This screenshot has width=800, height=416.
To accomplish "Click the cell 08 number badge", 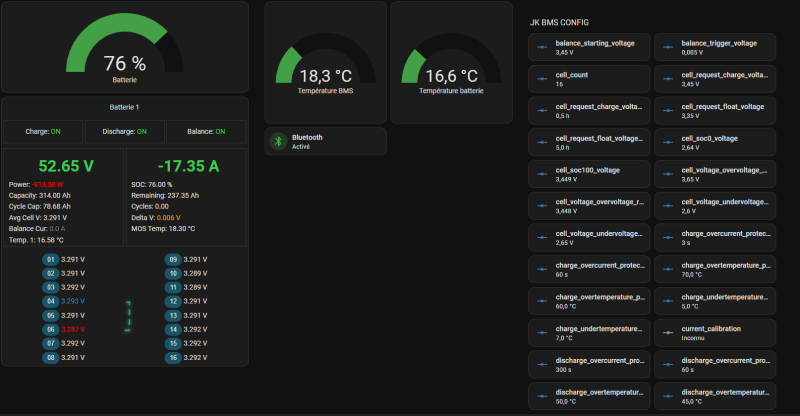I will point(51,358).
